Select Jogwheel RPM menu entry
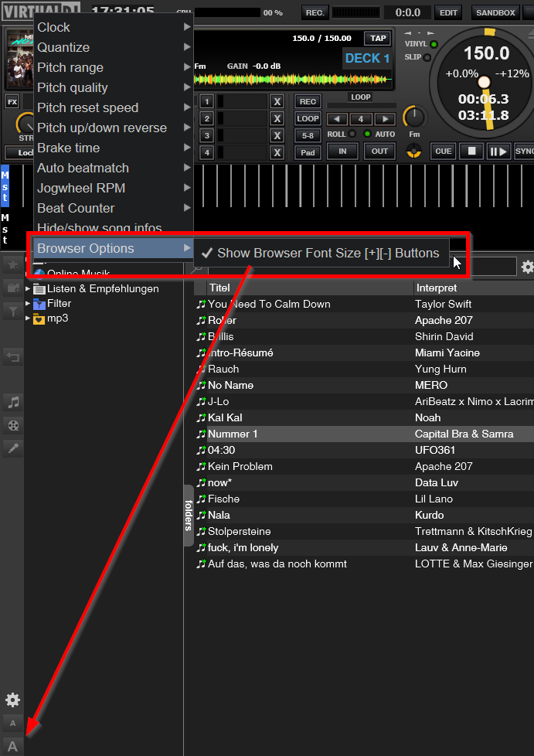Screen dimensions: 534x756 114,188
